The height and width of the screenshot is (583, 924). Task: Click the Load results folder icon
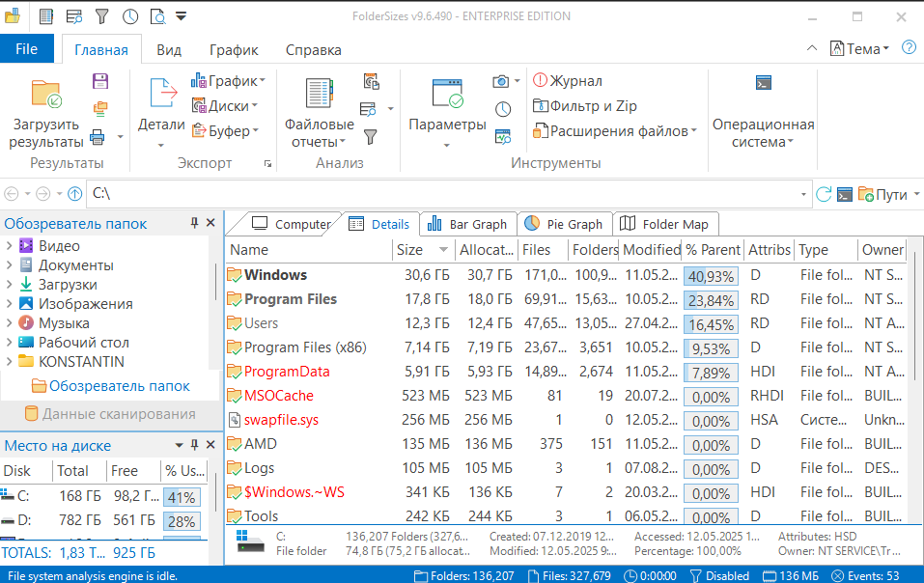[46, 94]
